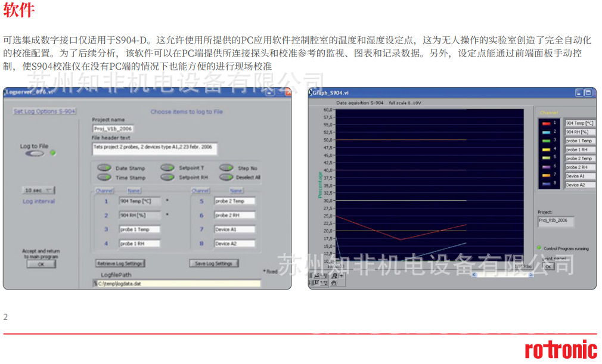Click the Project field in Graph window
This screenshot has height=364, width=602.
(x=556, y=221)
